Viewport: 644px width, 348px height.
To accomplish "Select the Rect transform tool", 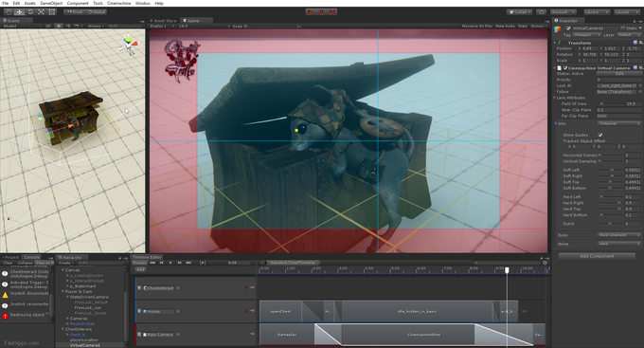I will tap(52, 12).
